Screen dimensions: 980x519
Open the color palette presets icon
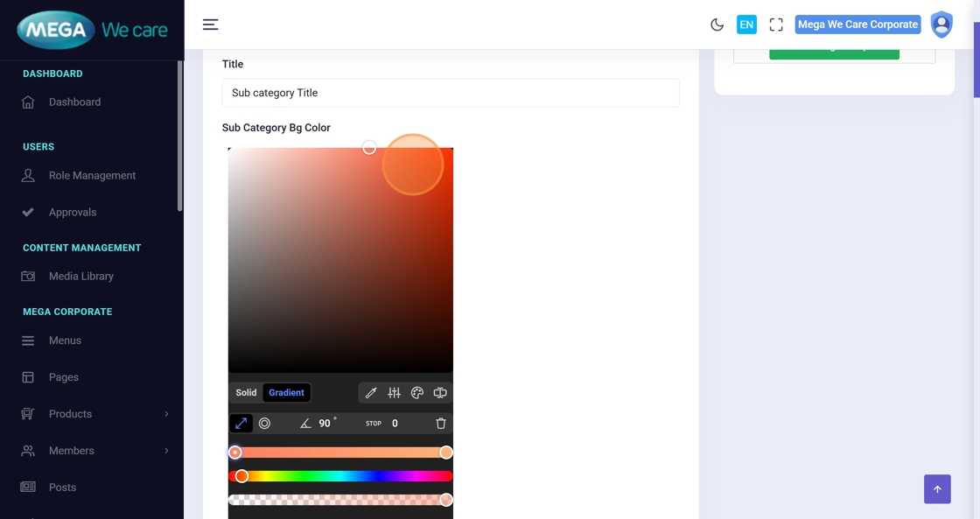tap(417, 393)
